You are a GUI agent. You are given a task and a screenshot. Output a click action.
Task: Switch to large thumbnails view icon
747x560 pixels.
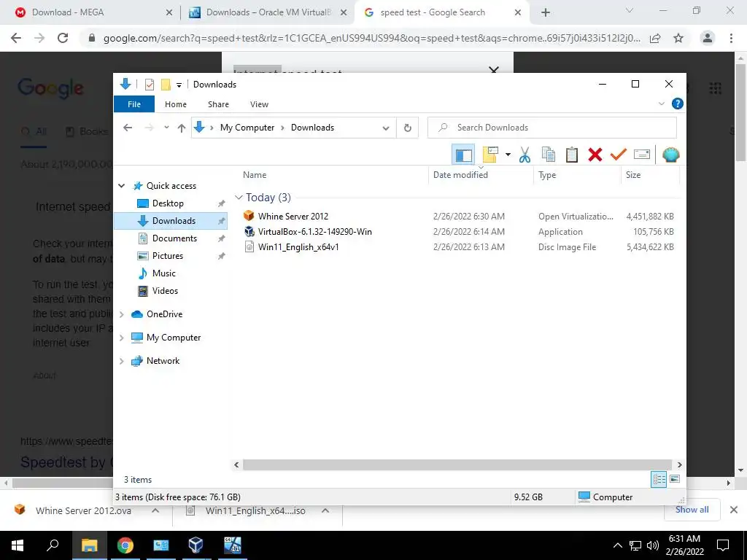[x=675, y=479]
